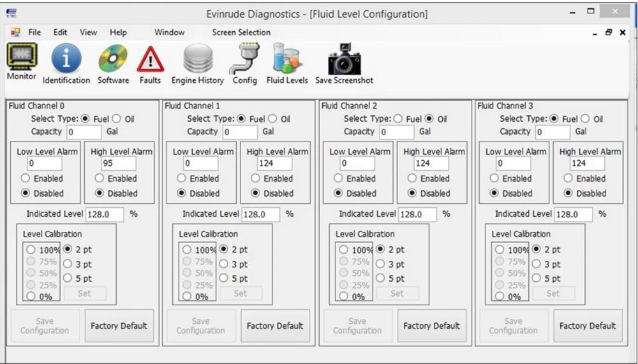Select 0% calibration point in Channel 3
Screen dimensions: 638x364
(x=500, y=296)
